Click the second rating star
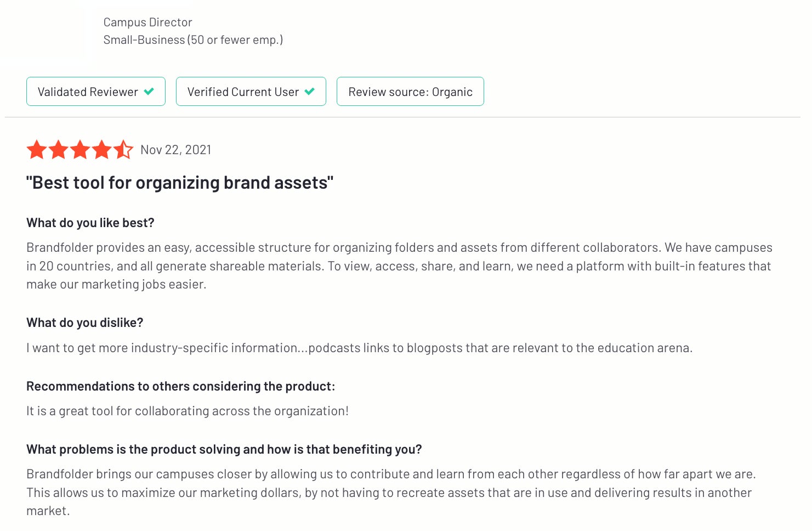Image resolution: width=812 pixels, height=531 pixels. click(58, 150)
